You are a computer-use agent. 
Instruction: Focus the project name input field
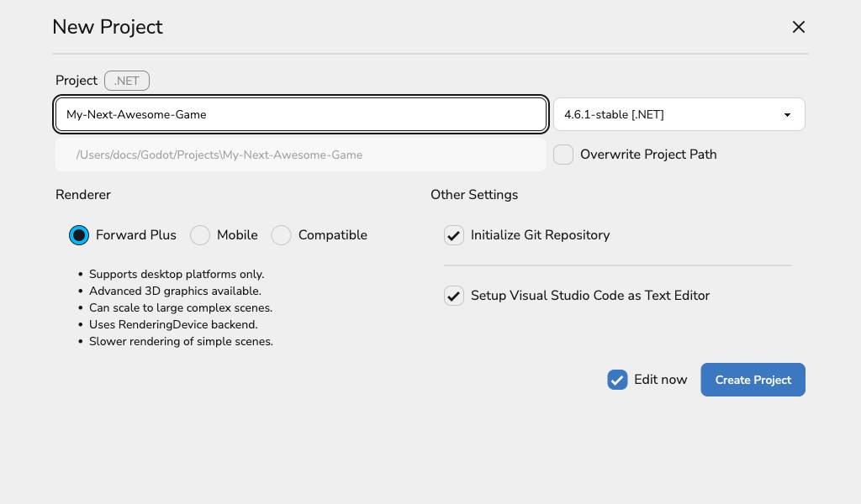pos(301,115)
